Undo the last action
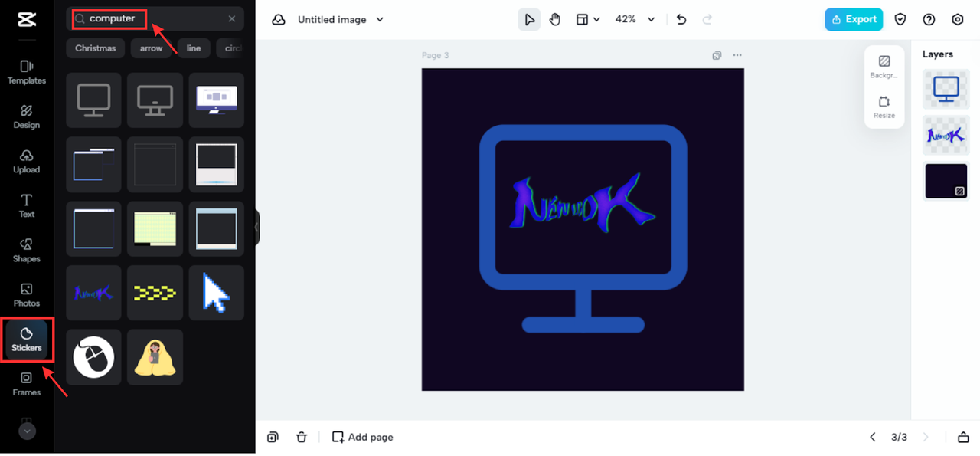The width and height of the screenshot is (980, 456). coord(681,19)
